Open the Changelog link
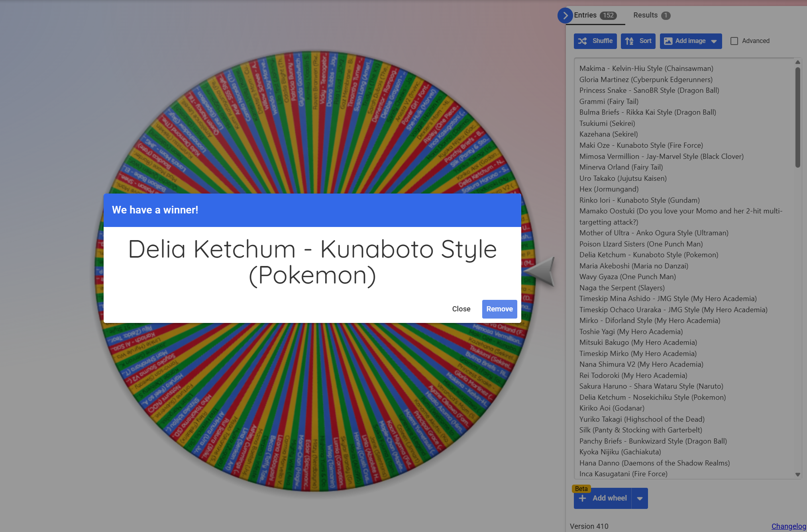Screen dimensions: 807x532 click(x=789, y=526)
